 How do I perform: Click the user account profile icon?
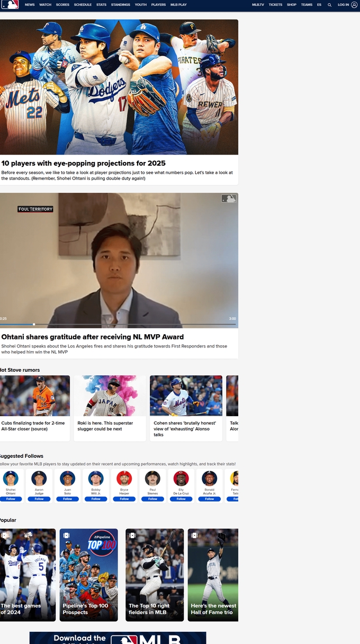[354, 5]
